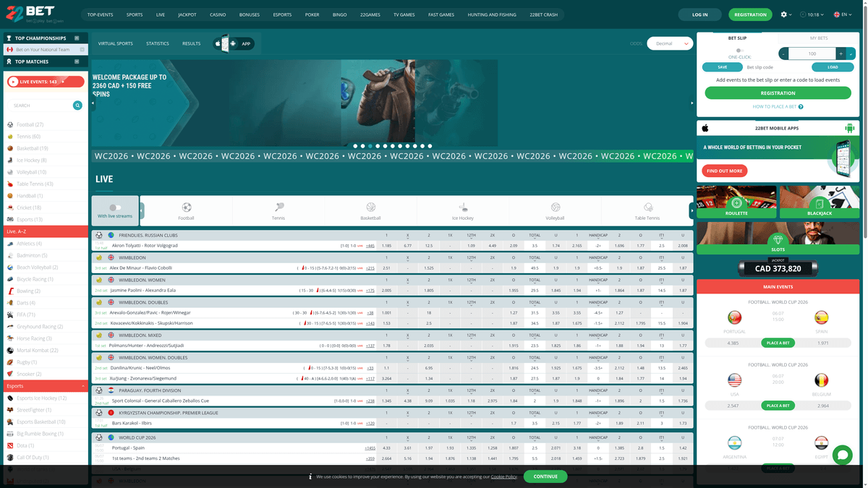The width and height of the screenshot is (868, 488).
Task: Toggle the One-click betting switch
Action: click(739, 51)
